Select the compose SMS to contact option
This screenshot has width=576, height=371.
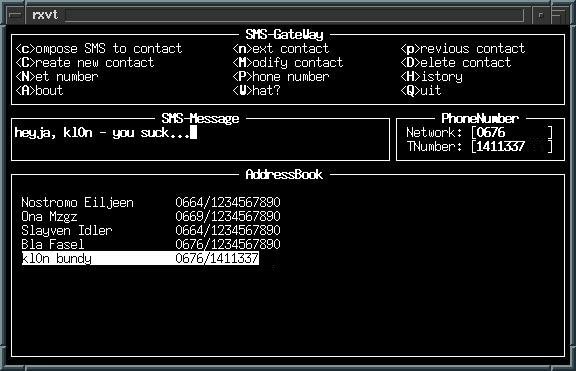99,48
